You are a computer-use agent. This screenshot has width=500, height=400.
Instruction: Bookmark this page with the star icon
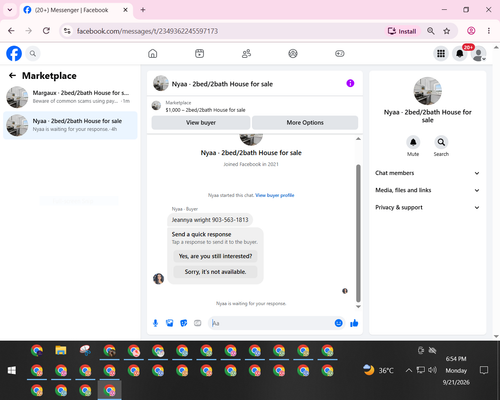point(447,31)
